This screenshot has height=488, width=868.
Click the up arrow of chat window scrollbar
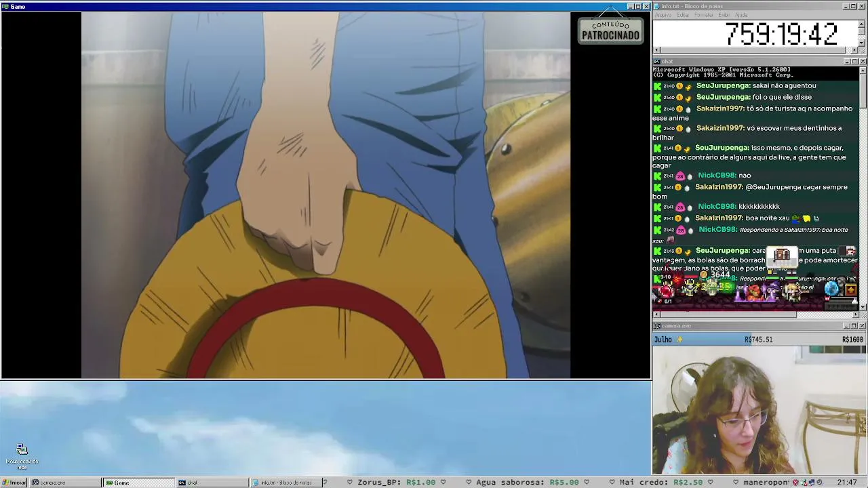tap(862, 70)
